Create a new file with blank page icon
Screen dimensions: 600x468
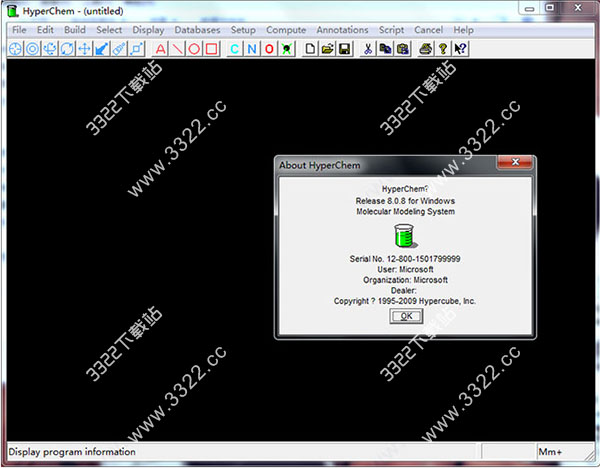click(x=310, y=49)
